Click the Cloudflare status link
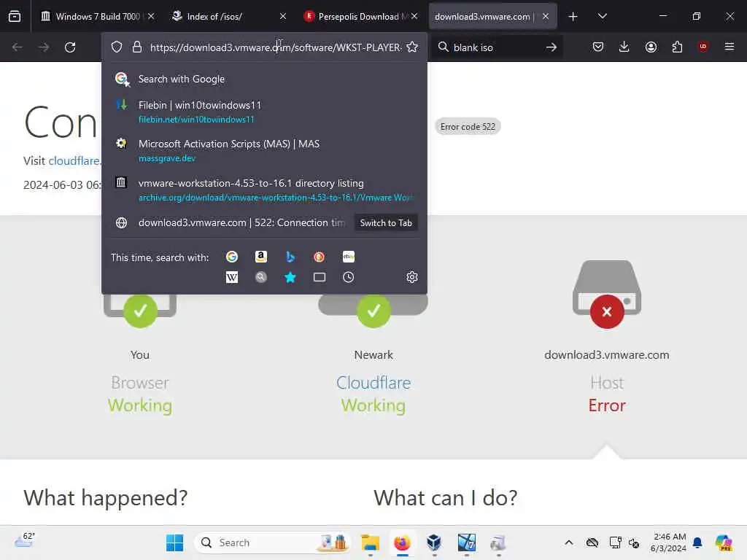 click(x=373, y=383)
